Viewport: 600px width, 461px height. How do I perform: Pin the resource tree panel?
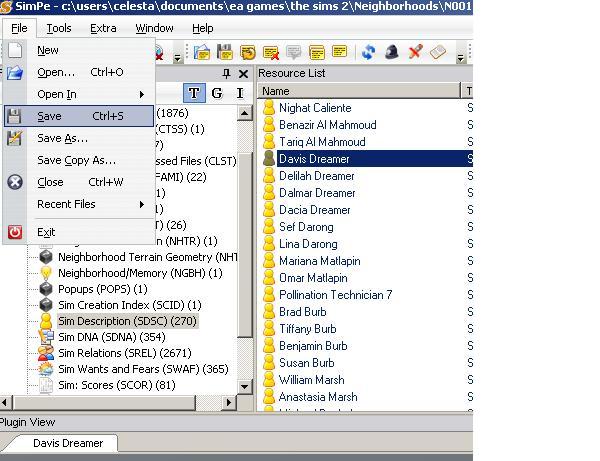coord(227,73)
